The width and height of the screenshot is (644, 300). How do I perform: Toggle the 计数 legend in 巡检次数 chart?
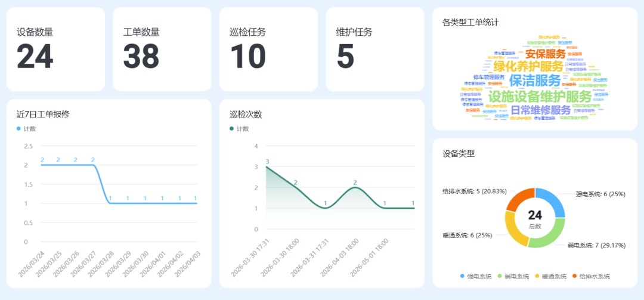239,129
